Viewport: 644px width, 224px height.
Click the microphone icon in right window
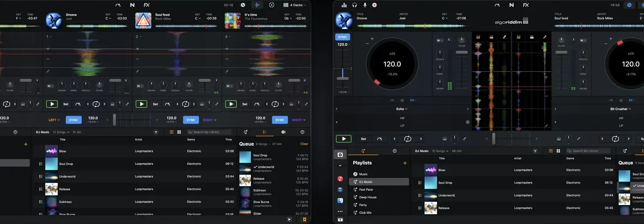[365, 5]
